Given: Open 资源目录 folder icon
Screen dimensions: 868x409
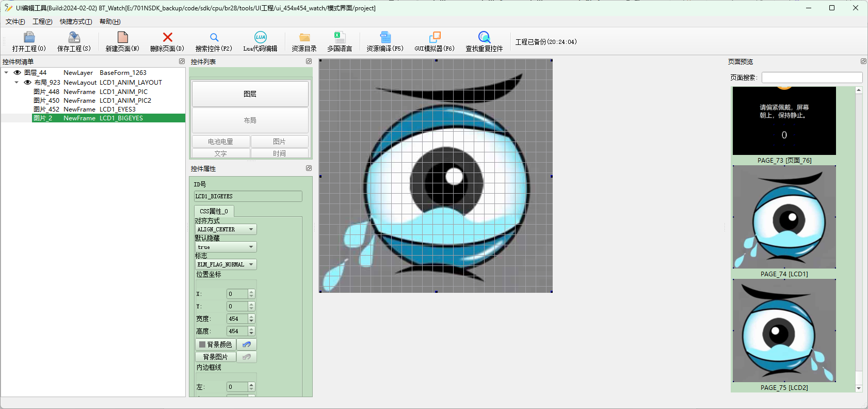Looking at the screenshot, I should 304,41.
